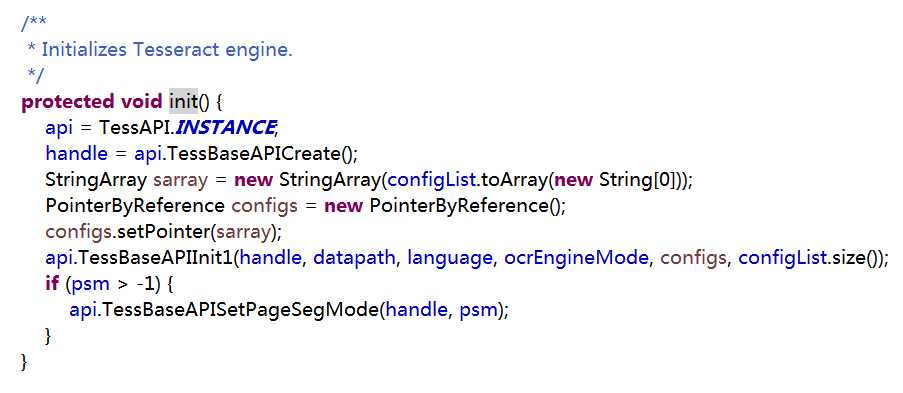Image resolution: width=903 pixels, height=393 pixels.
Task: Click the ocrEngineMode argument
Action: coord(576,258)
